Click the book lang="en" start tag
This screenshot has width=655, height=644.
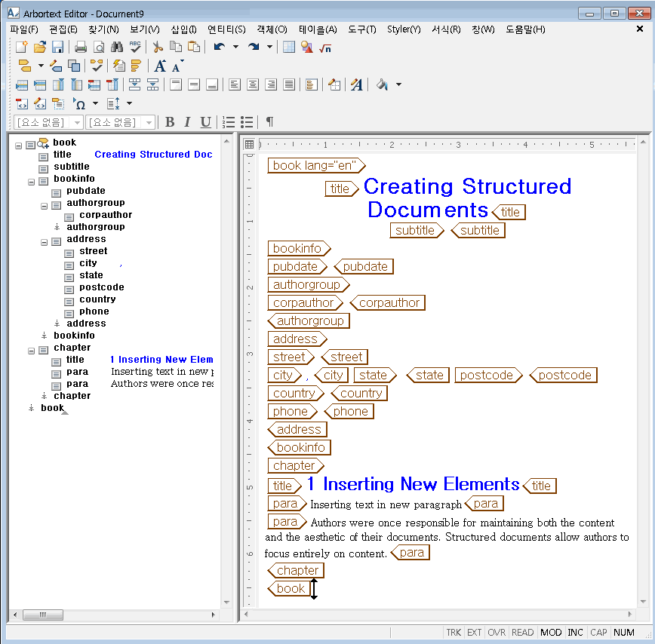coord(316,165)
